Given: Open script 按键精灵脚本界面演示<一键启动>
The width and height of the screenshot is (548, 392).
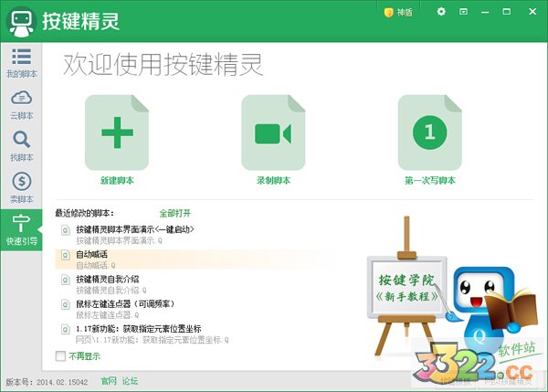Looking at the screenshot, I should tap(135, 229).
